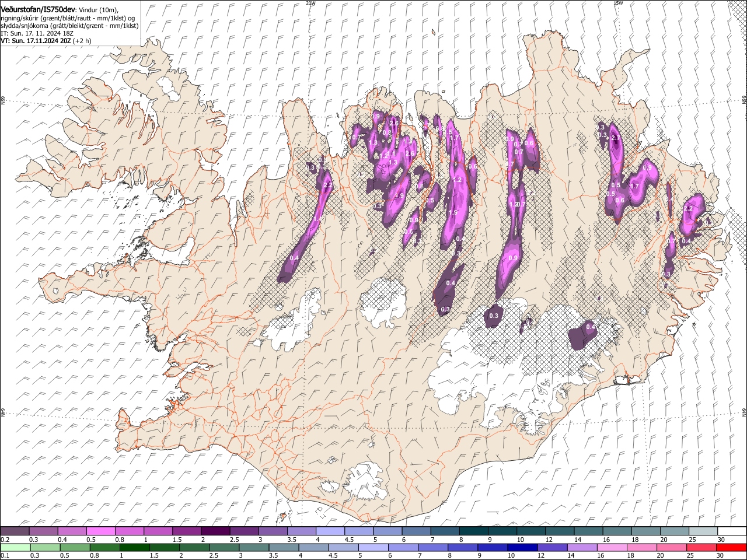Click the 'slydda/snjókoma' legend description line

pos(69,26)
